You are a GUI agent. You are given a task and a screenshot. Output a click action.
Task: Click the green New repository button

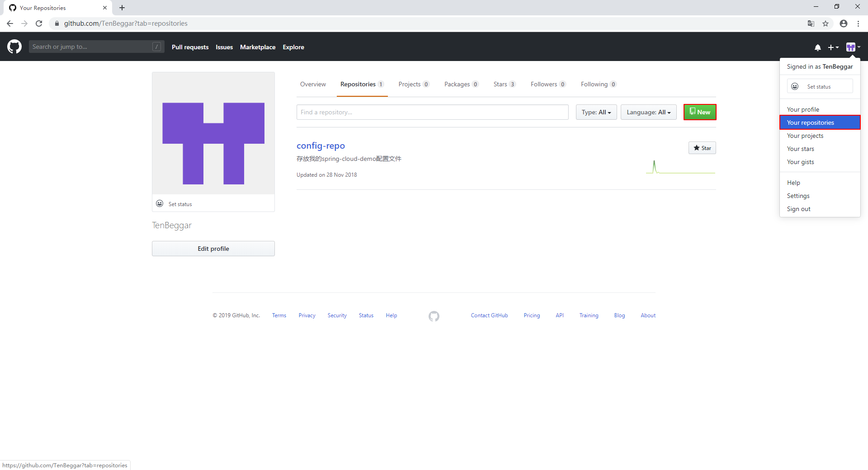click(699, 112)
